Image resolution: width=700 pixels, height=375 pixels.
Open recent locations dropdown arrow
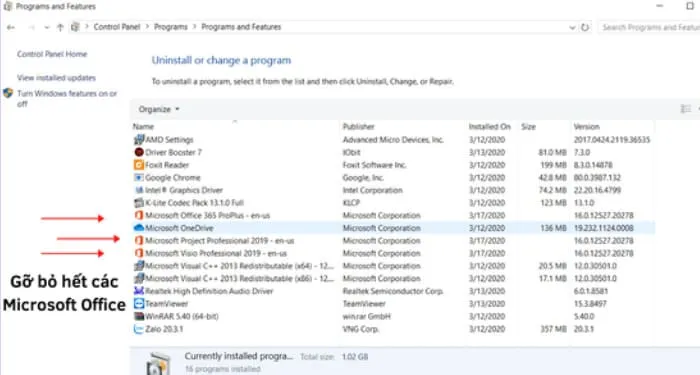click(x=47, y=28)
